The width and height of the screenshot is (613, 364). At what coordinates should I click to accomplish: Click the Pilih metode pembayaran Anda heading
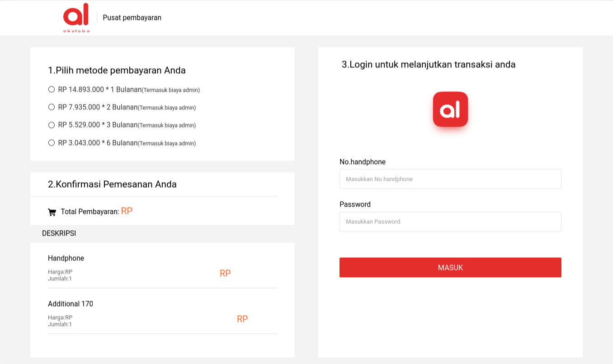(117, 71)
